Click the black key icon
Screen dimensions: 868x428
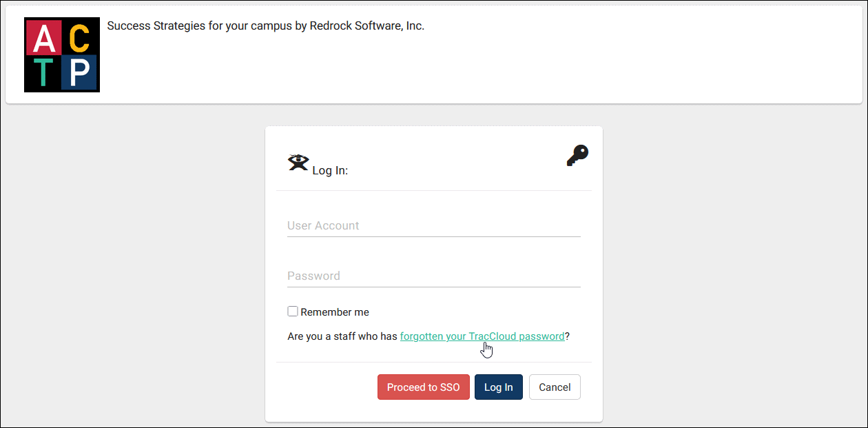577,156
